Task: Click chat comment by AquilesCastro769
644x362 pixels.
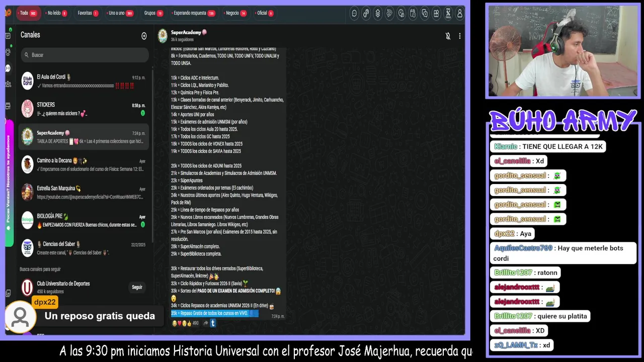Action: pyautogui.click(x=563, y=253)
